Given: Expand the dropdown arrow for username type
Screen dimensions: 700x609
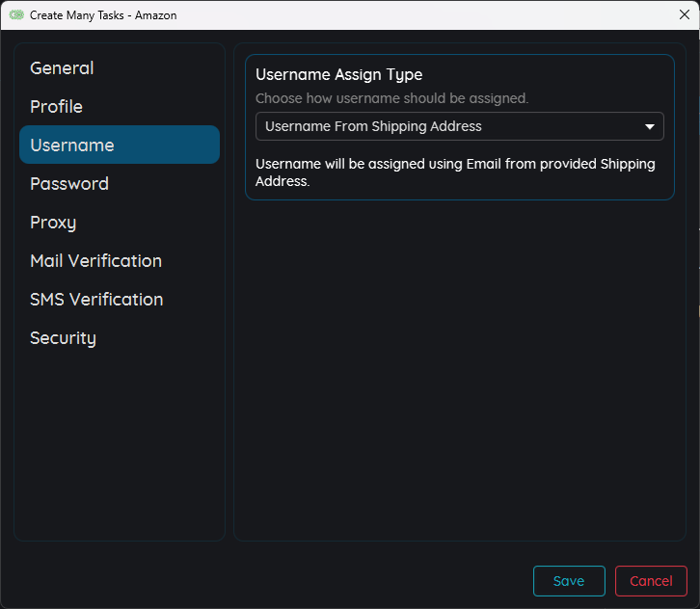Looking at the screenshot, I should coord(650,126).
